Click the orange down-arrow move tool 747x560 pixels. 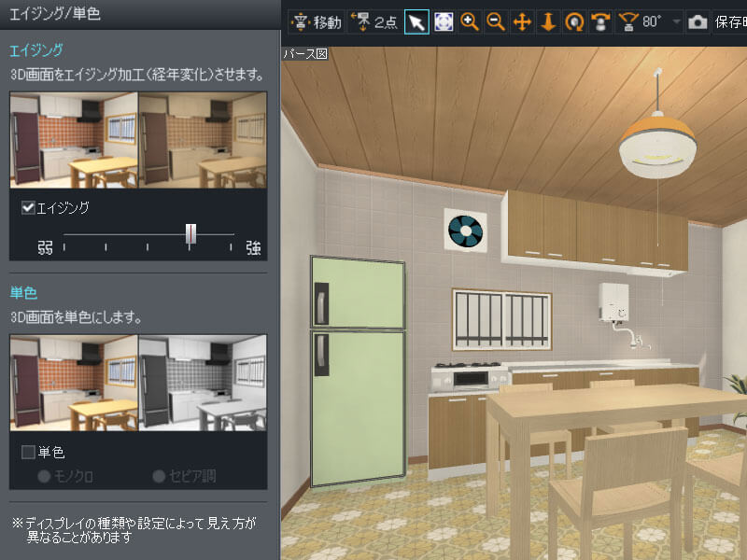548,21
